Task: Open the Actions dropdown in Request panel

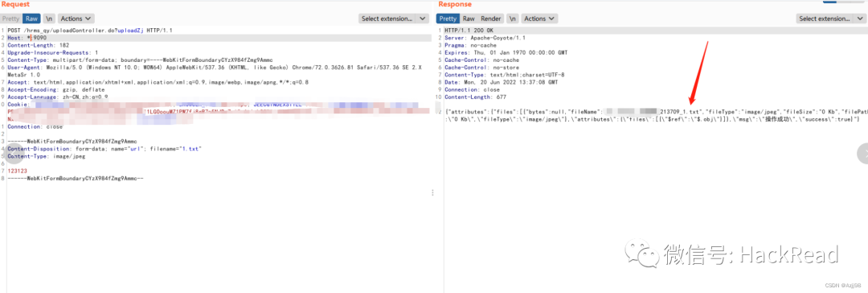Action: pyautogui.click(x=76, y=19)
